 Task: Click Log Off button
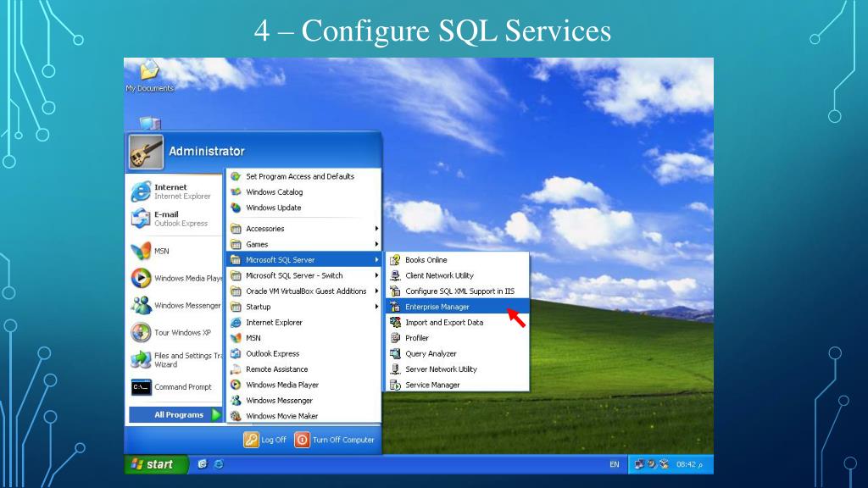[x=265, y=440]
